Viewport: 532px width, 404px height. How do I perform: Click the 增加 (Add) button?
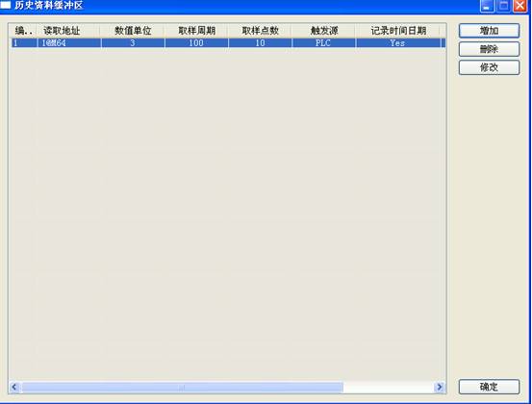[x=489, y=31]
